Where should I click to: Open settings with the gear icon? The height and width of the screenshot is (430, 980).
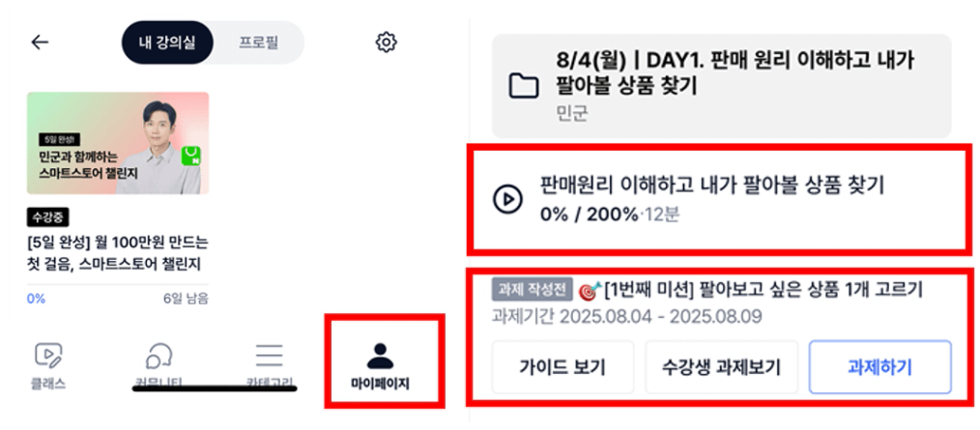pos(387,42)
